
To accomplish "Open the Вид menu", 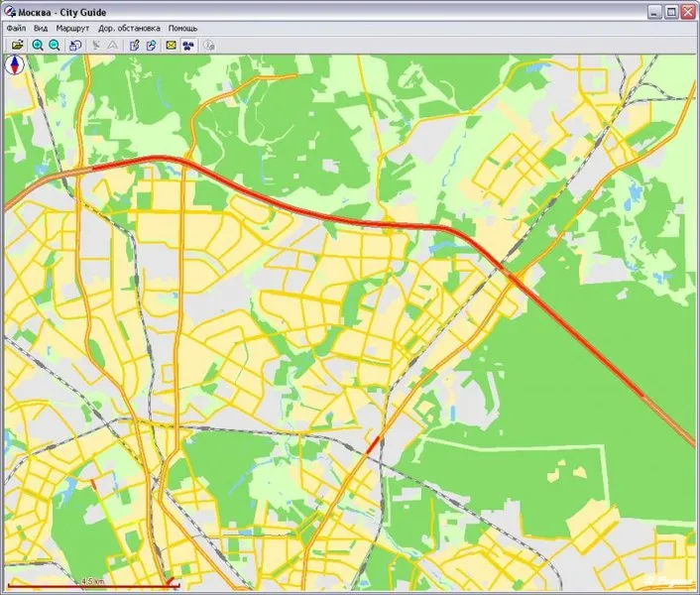I will [41, 28].
